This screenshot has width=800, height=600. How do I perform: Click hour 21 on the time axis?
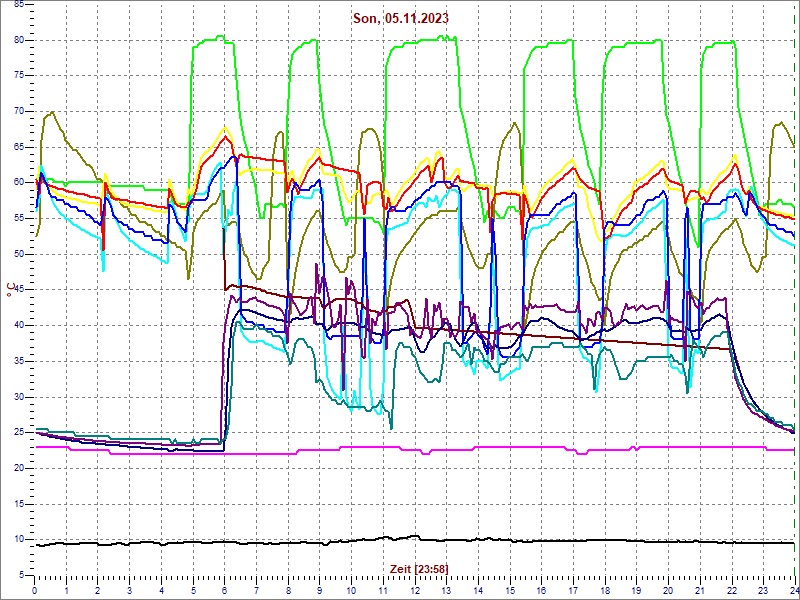(699, 591)
